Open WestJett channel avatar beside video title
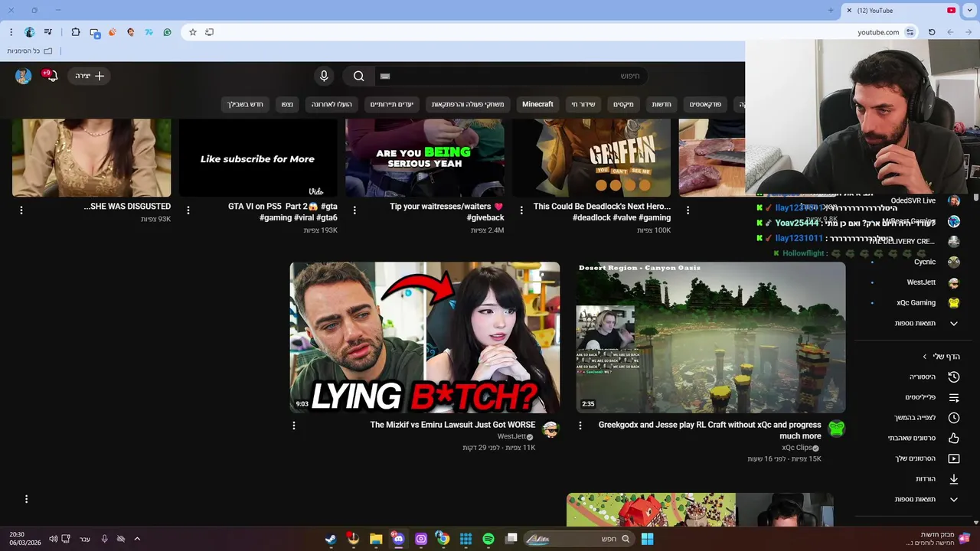The image size is (980, 551). pos(550,429)
